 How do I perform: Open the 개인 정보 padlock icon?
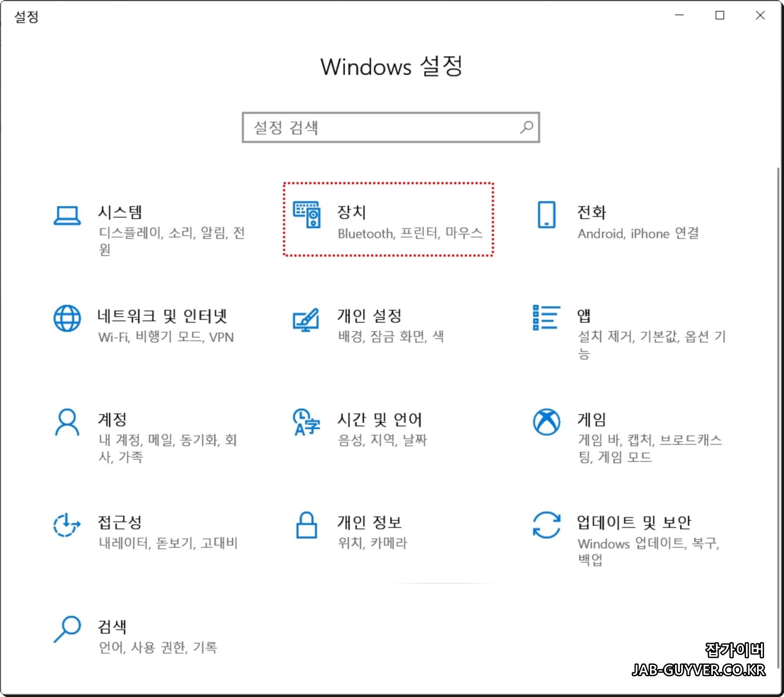tap(307, 525)
